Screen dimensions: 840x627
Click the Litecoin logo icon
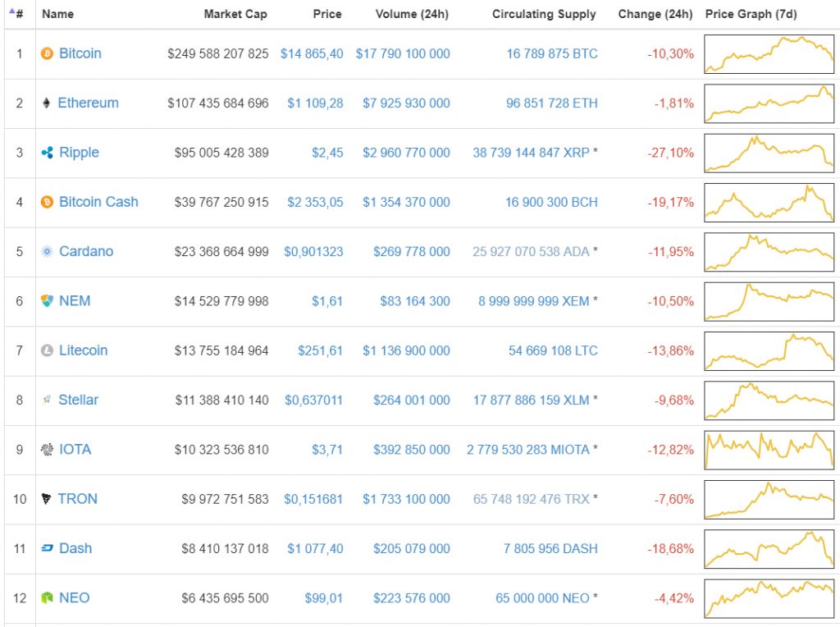(x=47, y=350)
